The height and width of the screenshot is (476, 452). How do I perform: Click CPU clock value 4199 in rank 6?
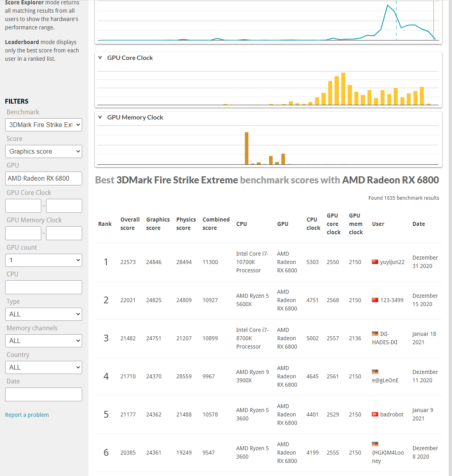click(312, 453)
